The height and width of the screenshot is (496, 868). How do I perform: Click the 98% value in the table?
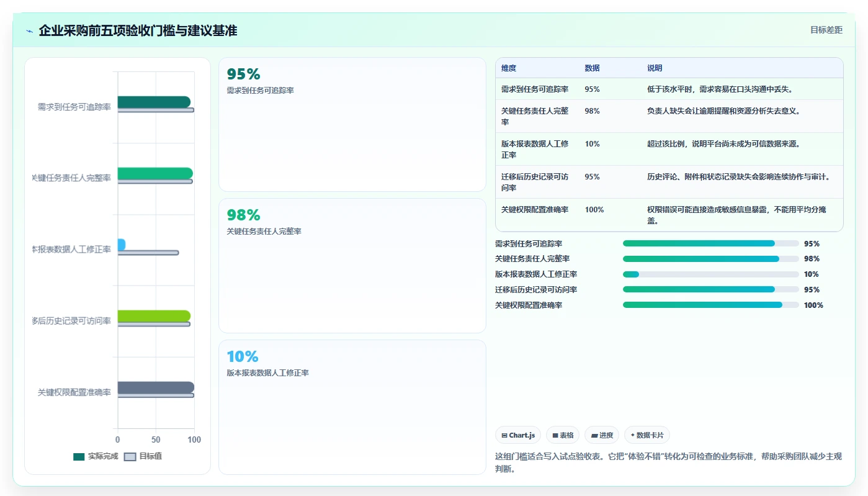592,110
